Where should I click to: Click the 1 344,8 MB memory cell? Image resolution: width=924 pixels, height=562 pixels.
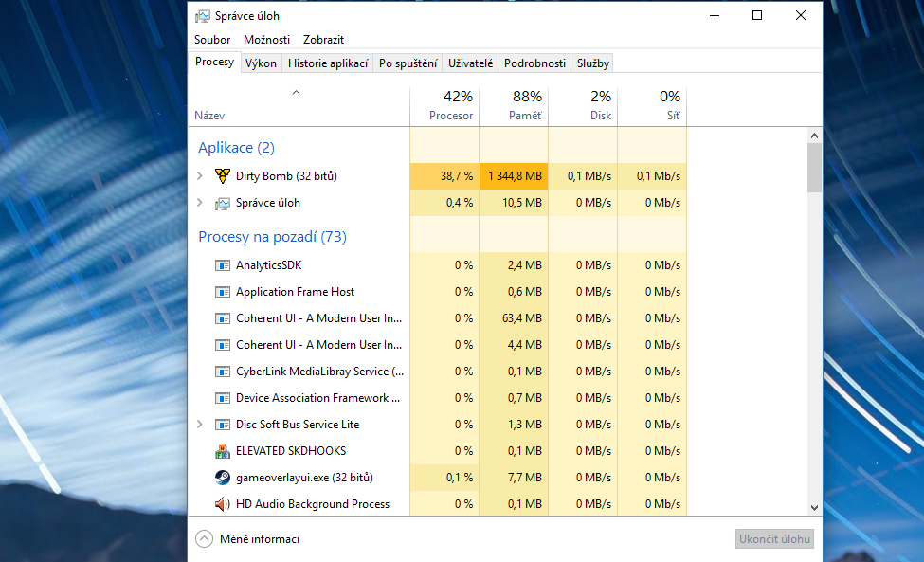(514, 176)
